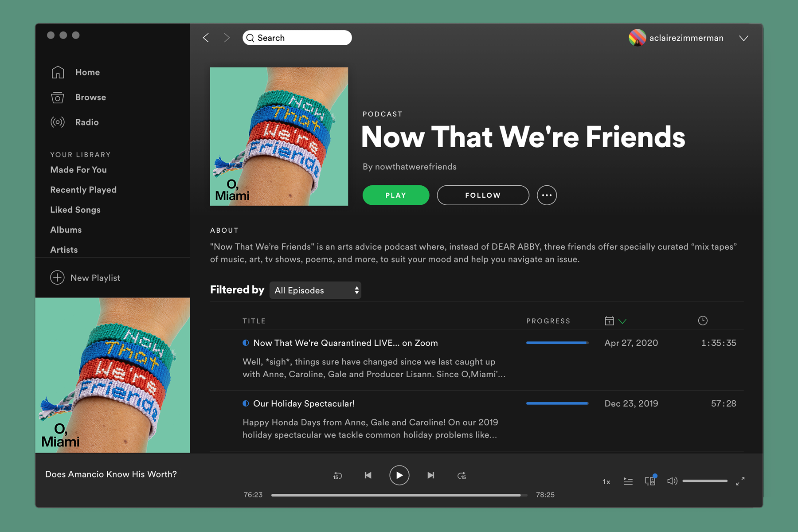Navigate forward with the right arrow

coord(227,38)
